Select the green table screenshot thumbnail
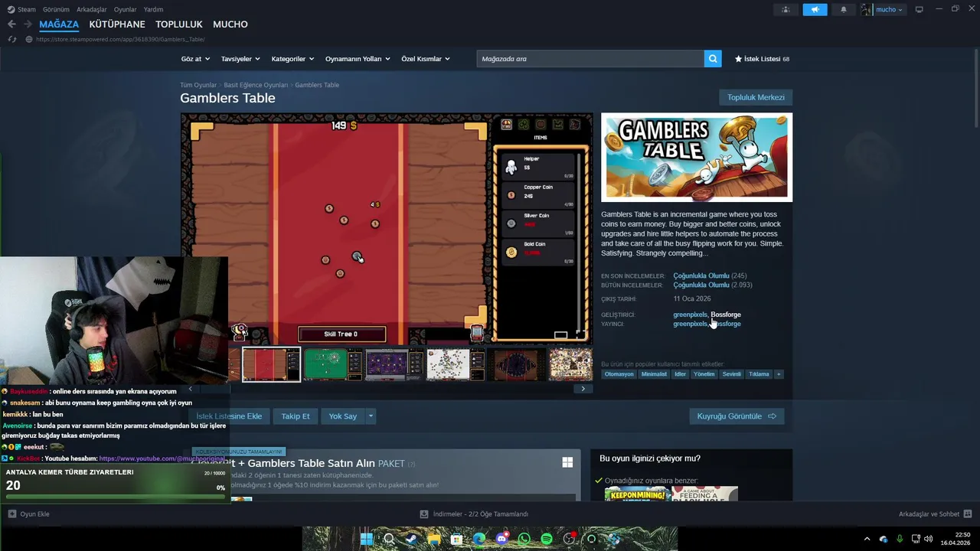 333,364
